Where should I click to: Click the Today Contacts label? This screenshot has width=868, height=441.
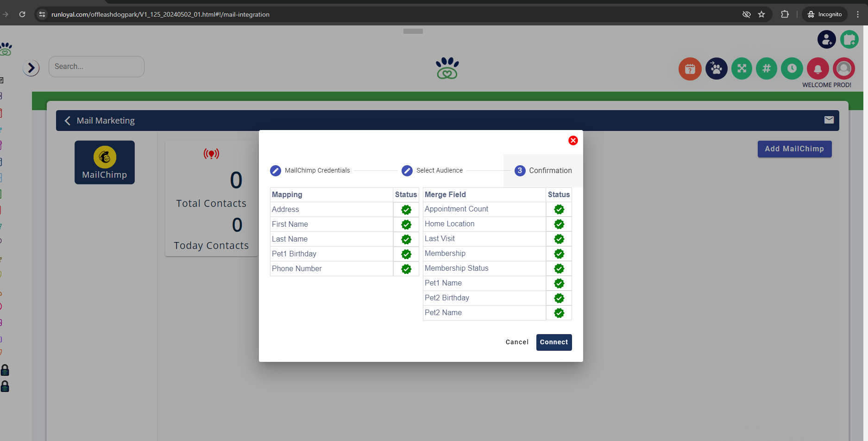[211, 245]
